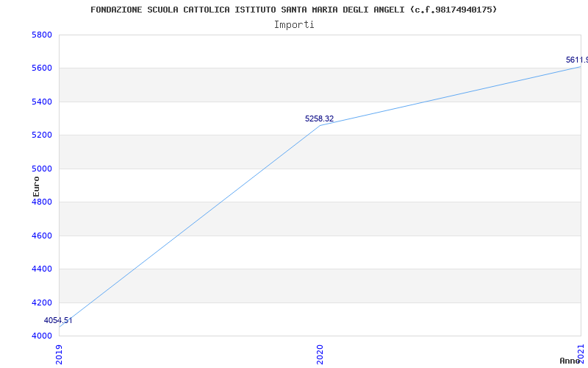
Task: Click the 5600 y-axis tick label
Action: coord(42,68)
